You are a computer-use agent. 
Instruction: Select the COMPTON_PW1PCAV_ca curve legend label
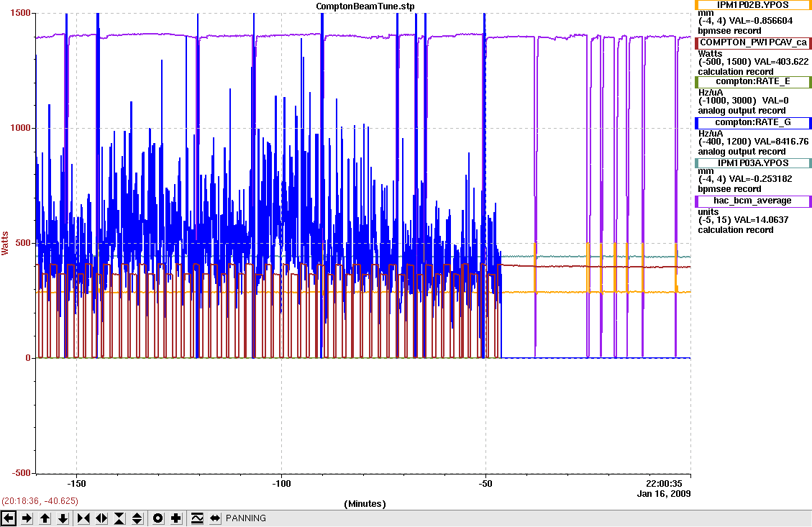tap(753, 42)
